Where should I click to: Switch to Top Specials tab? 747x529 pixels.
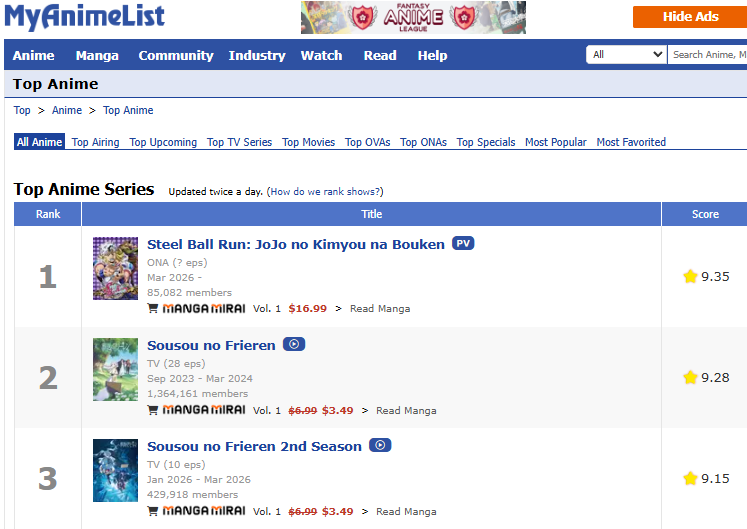(x=486, y=142)
